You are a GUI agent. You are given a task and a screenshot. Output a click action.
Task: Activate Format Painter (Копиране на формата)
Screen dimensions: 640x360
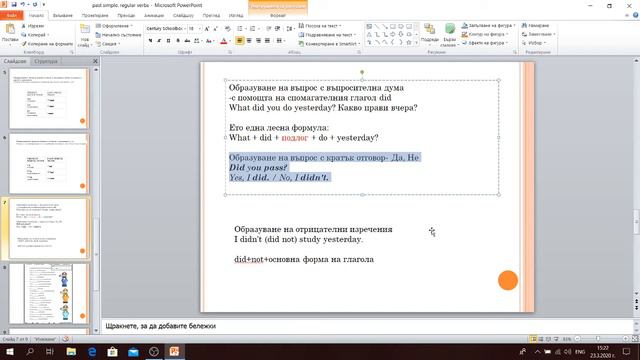pos(47,44)
